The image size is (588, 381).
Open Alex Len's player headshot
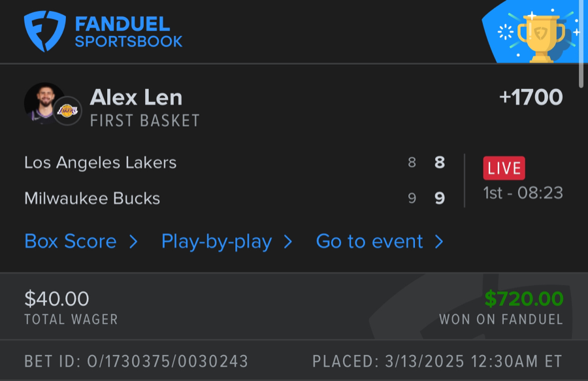coord(43,103)
